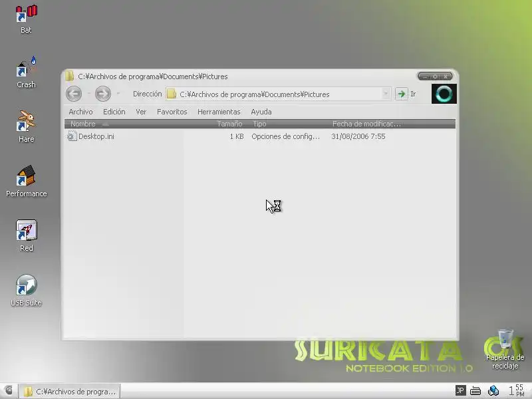Open the Herramientas menu
Viewport: 532px width, 399px height.
(x=219, y=112)
